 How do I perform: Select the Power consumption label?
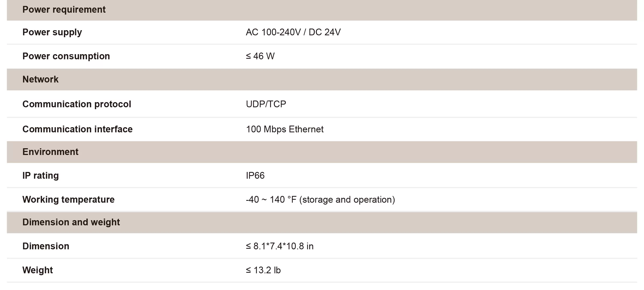[66, 56]
